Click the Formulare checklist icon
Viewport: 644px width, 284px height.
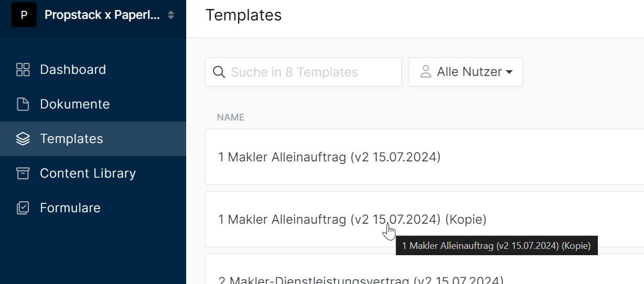click(x=23, y=208)
